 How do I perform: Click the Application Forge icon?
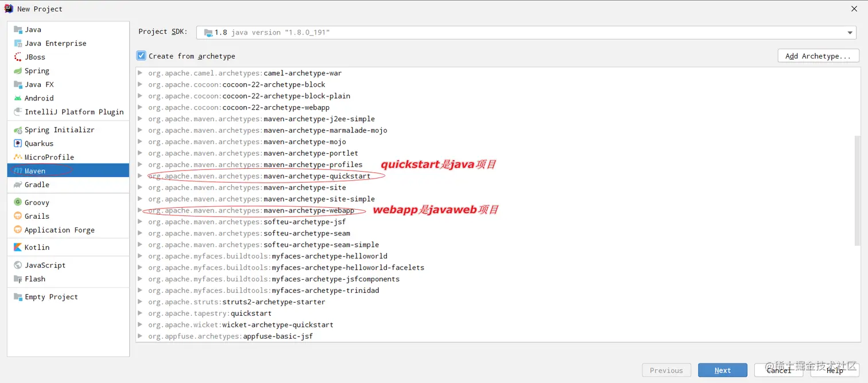(x=18, y=230)
